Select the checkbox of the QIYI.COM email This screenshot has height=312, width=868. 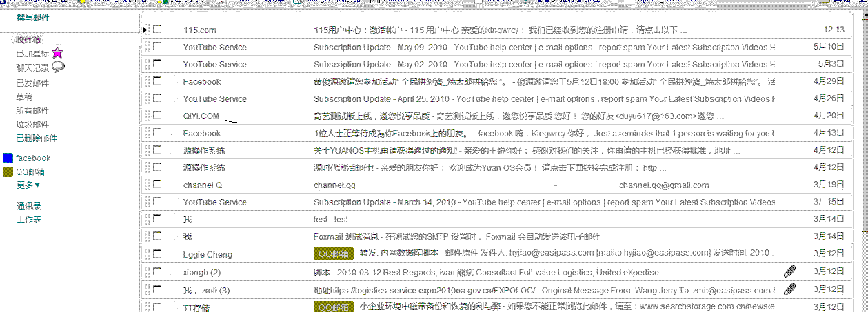pos(157,116)
